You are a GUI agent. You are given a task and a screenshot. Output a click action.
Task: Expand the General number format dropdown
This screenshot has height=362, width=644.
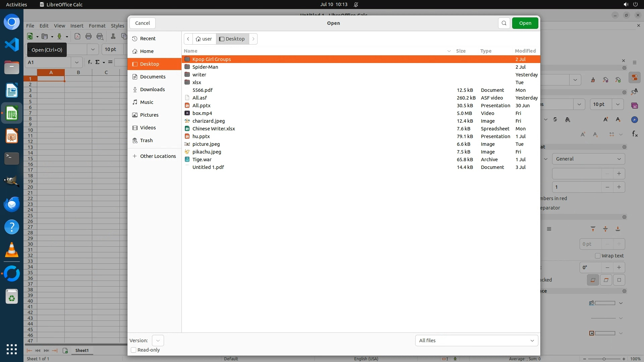(588, 159)
